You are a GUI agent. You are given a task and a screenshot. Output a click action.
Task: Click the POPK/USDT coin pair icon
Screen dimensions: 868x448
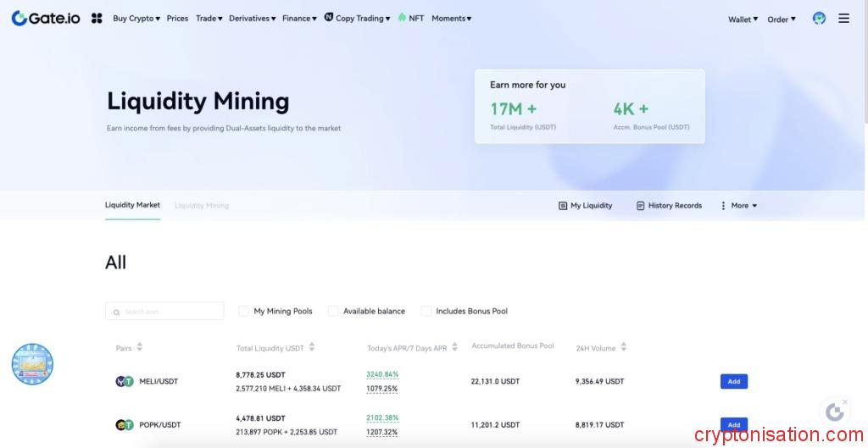(x=125, y=425)
